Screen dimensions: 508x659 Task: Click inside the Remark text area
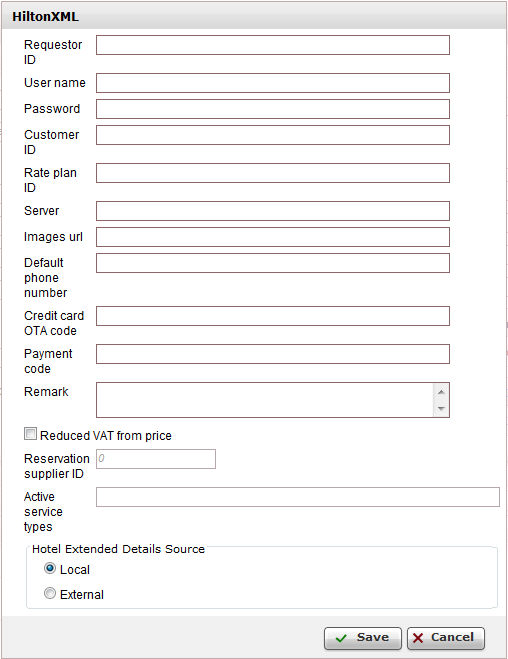tap(265, 400)
